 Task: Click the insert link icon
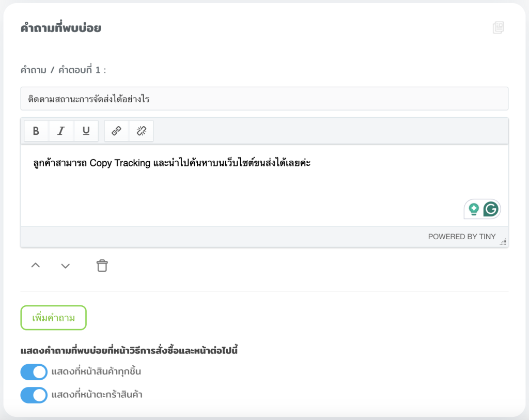[117, 131]
